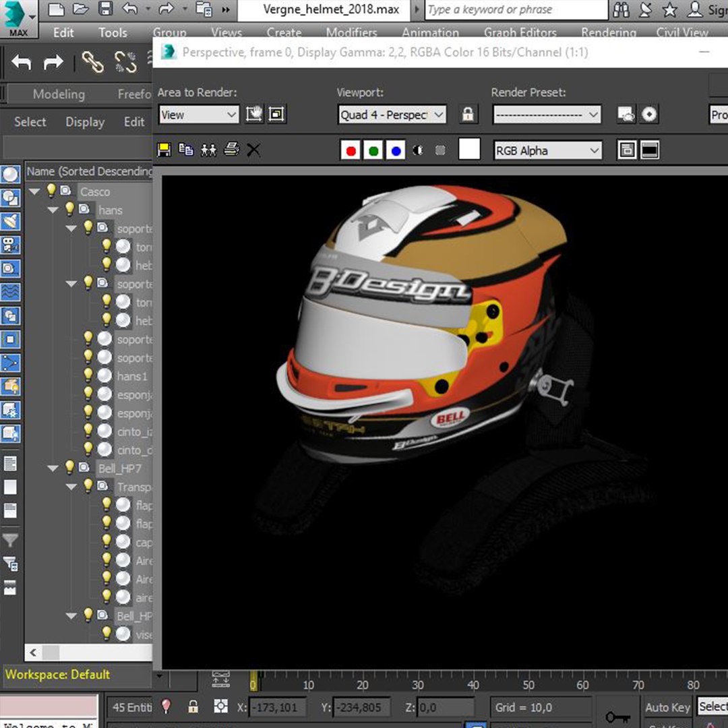Undo with the quick access arrow
728x728 pixels.
click(x=130, y=9)
